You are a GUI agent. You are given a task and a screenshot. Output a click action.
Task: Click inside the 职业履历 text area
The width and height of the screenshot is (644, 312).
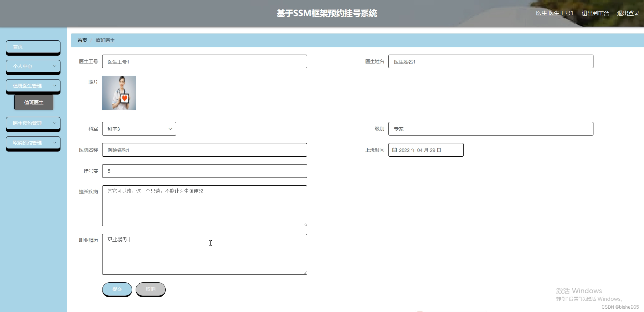click(x=204, y=254)
